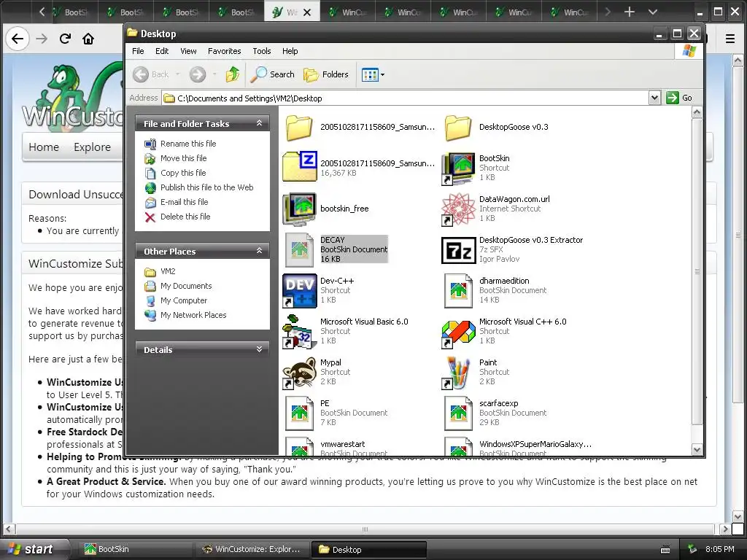Click Copy this file link
This screenshot has width=747, height=560.
tap(183, 173)
